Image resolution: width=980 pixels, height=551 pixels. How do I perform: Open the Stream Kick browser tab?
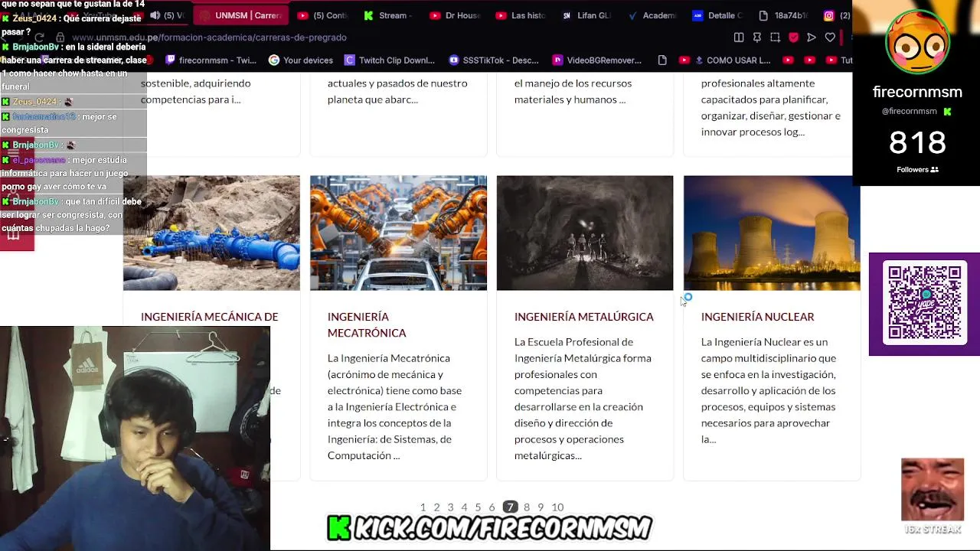click(x=389, y=15)
